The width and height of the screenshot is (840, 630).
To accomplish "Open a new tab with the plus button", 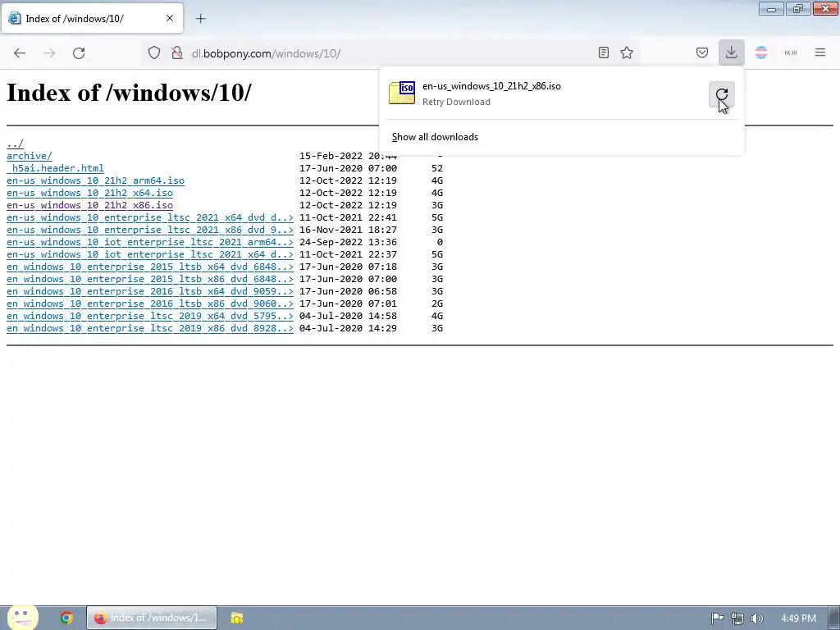I will coord(200,19).
